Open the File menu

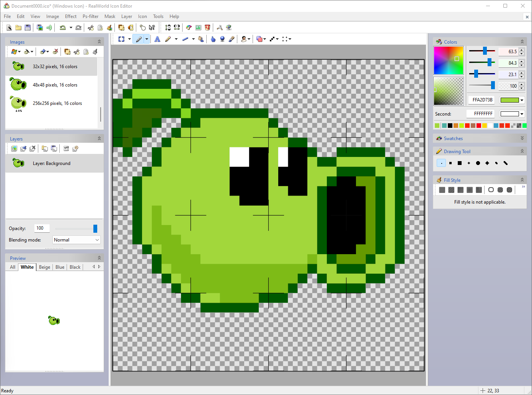coord(7,16)
